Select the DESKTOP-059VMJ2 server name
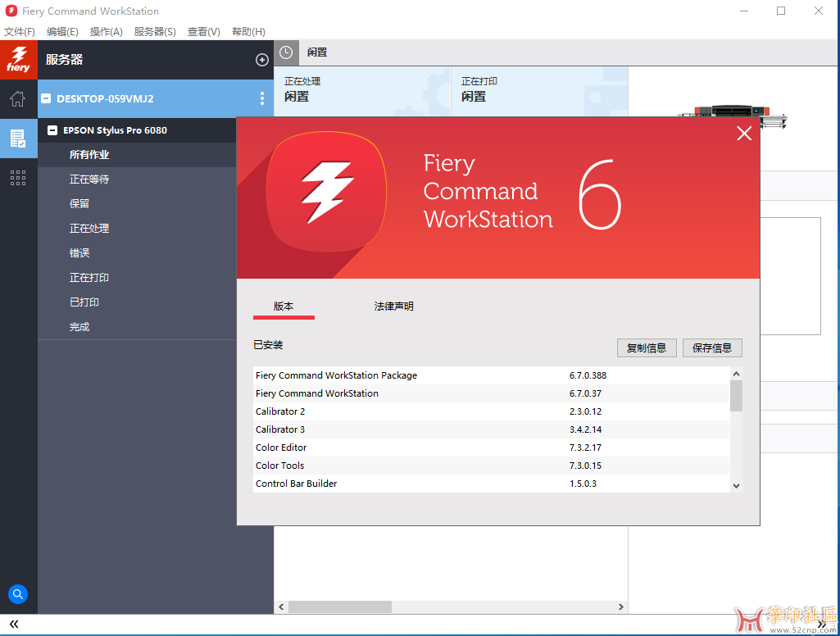840x636 pixels. tap(105, 98)
